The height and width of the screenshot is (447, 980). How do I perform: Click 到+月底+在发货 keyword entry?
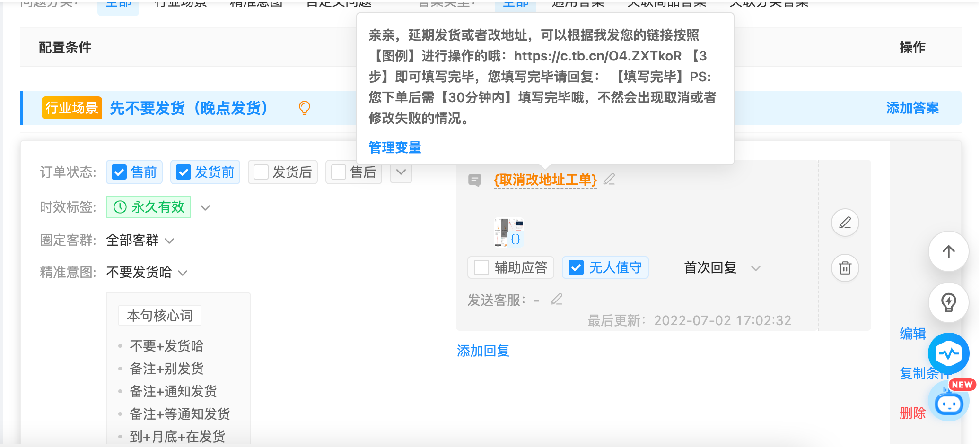(177, 436)
